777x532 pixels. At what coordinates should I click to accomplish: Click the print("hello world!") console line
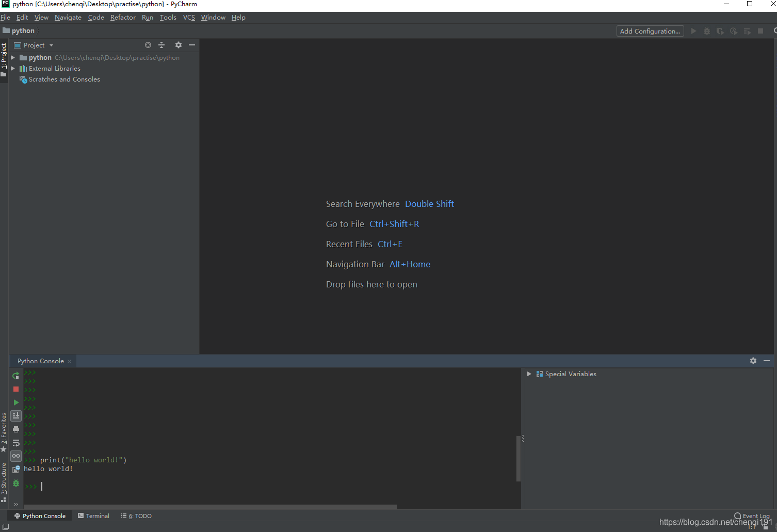click(x=83, y=460)
